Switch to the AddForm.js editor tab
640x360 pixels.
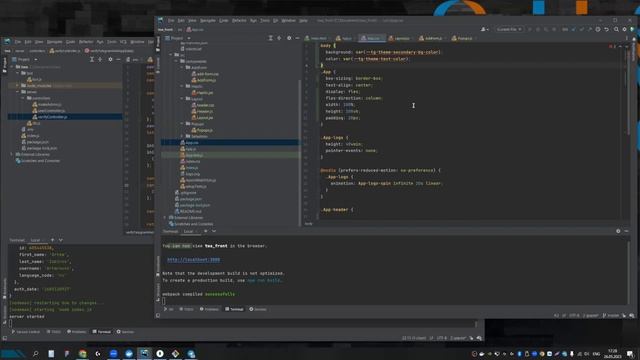pyautogui.click(x=432, y=38)
